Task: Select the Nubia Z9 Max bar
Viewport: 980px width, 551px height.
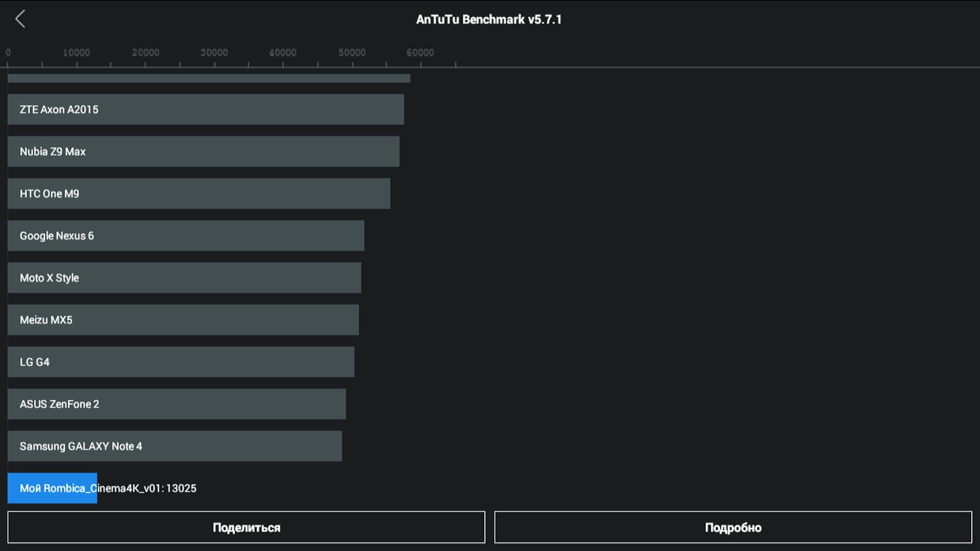Action: tap(203, 152)
